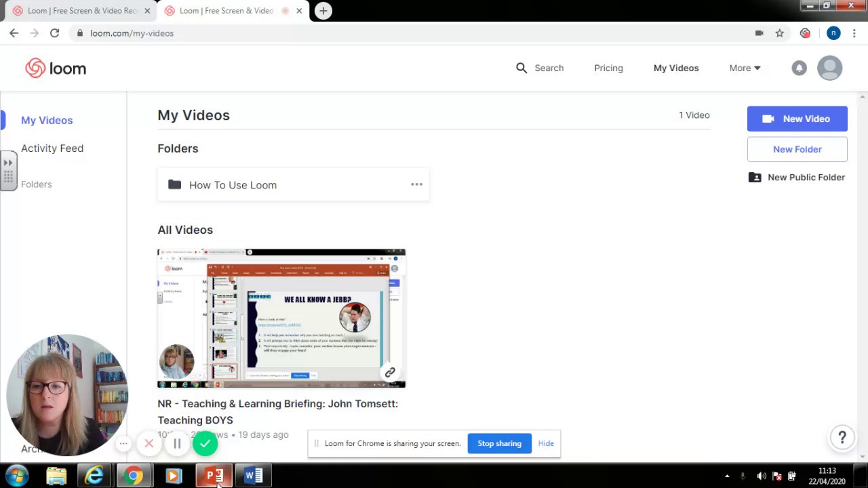The width and height of the screenshot is (868, 488).
Task: Finish recording with green checkmark
Action: coord(205,444)
